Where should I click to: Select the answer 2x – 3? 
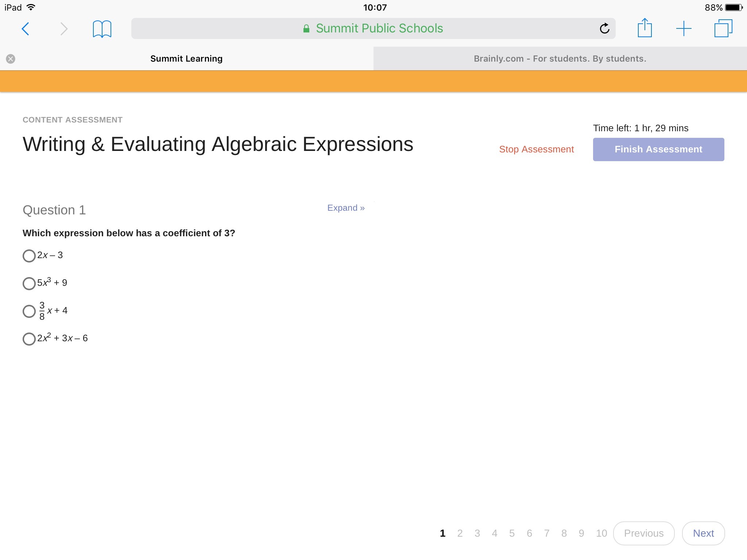[29, 256]
